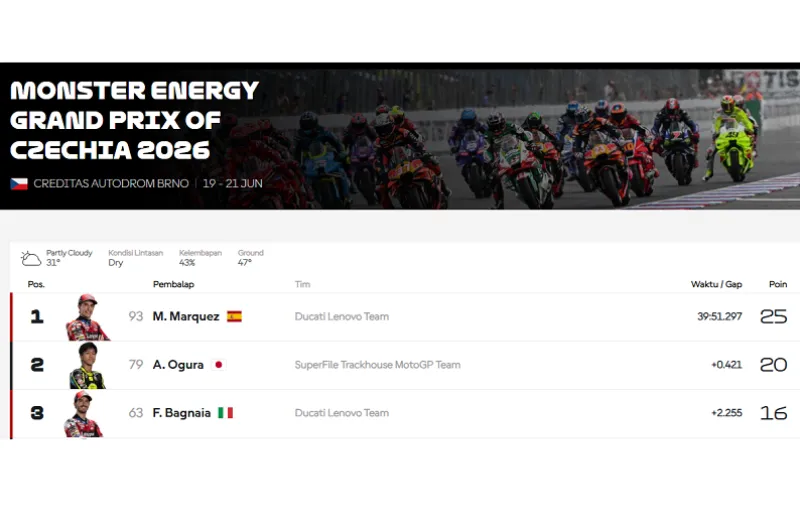The image size is (800, 528).
Task: Open M. Marquez rider portrait
Action: coord(87,317)
